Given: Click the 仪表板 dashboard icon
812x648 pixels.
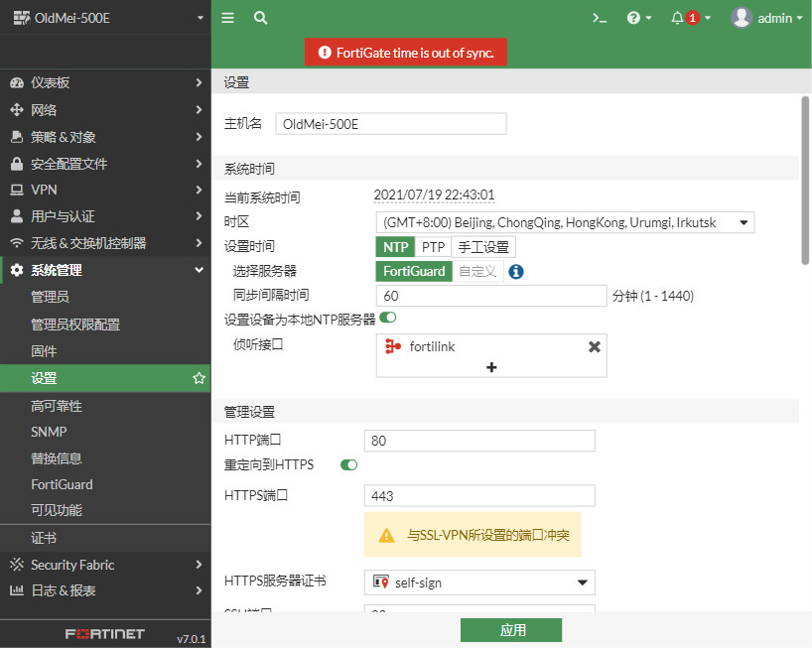Looking at the screenshot, I should pyautogui.click(x=17, y=82).
